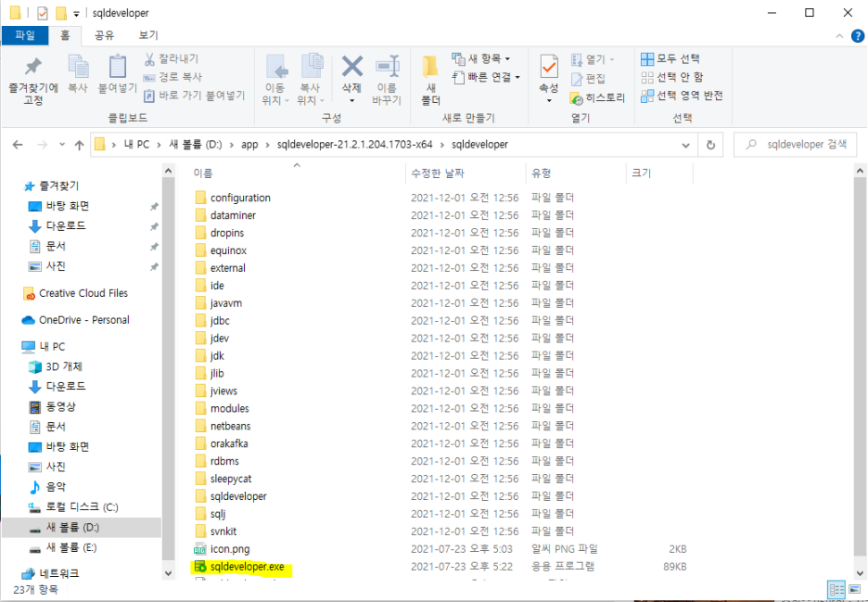Select the sqldeveloper.exe application file

click(247, 567)
